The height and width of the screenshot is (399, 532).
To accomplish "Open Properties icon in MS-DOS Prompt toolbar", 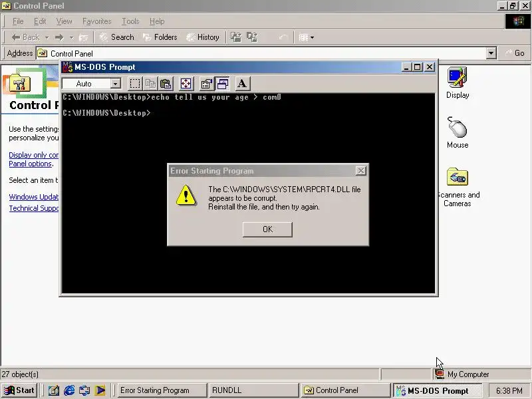I will coord(206,84).
